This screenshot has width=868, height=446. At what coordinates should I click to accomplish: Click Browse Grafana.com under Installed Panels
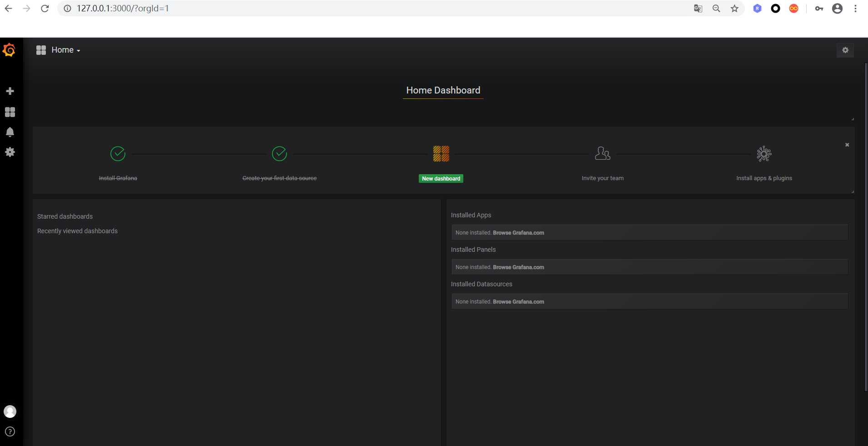(x=518, y=267)
